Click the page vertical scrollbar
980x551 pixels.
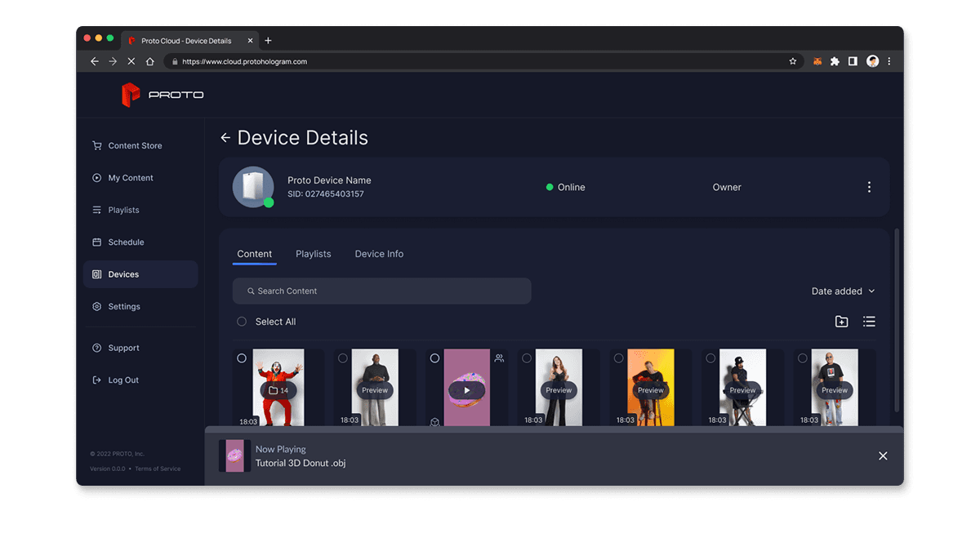coord(897,320)
